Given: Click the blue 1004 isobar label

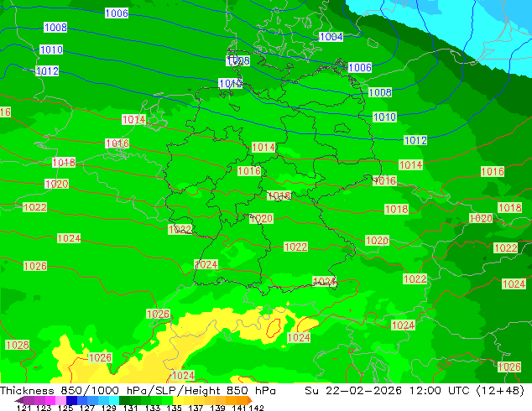Looking at the screenshot, I should (331, 37).
